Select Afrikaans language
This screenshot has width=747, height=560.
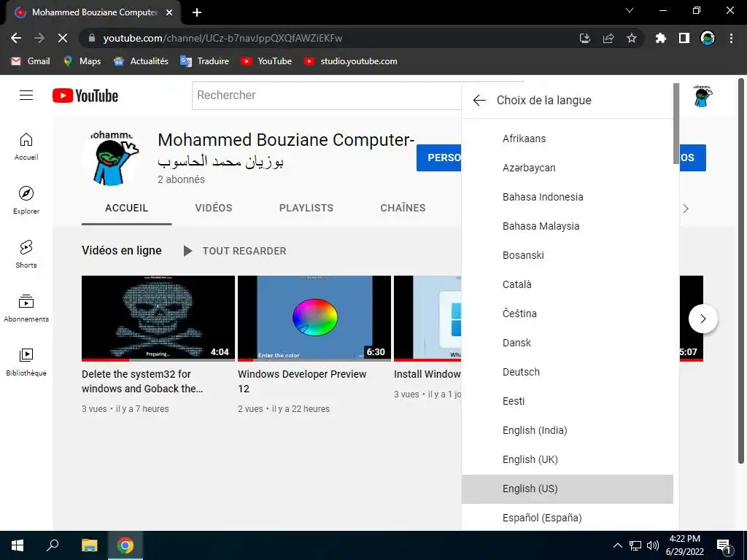(568, 139)
